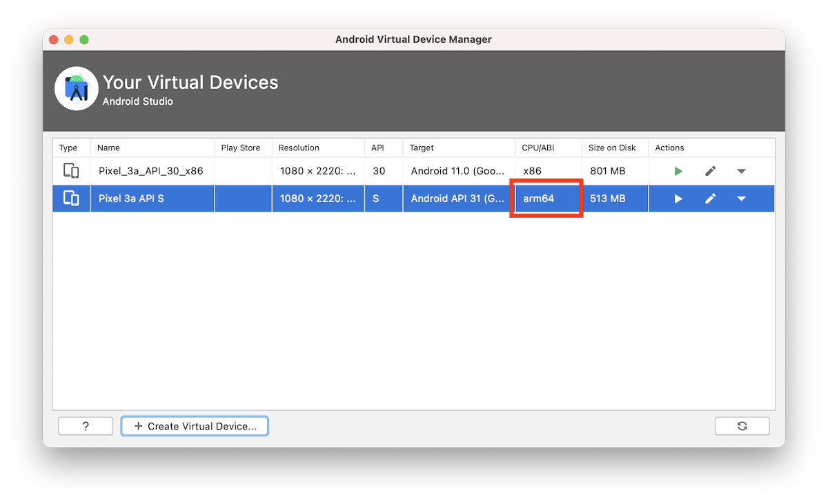The height and width of the screenshot is (504, 828).
Task: Edit Pixel 3a API S with pencil icon
Action: (710, 199)
